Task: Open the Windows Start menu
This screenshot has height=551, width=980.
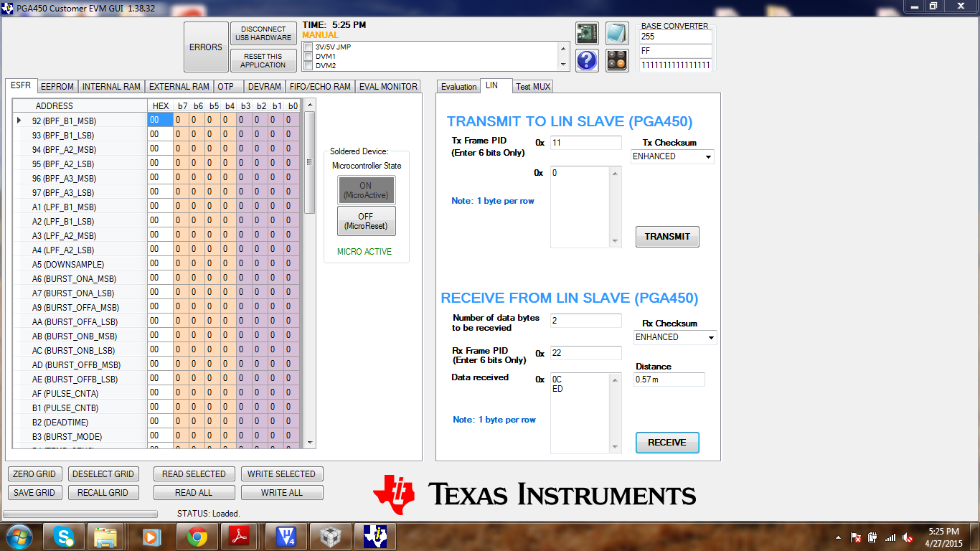Action: [x=18, y=537]
